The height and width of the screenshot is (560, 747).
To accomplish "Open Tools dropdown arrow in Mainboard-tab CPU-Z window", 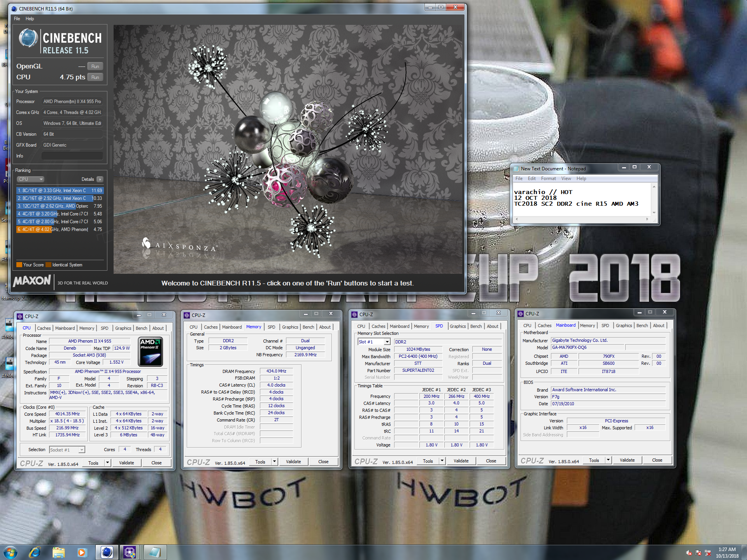I will [x=608, y=460].
